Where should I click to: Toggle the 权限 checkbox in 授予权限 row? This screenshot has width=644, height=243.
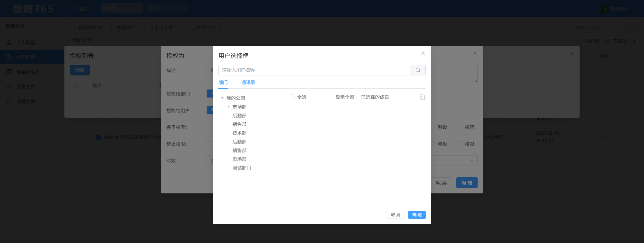coord(460,127)
